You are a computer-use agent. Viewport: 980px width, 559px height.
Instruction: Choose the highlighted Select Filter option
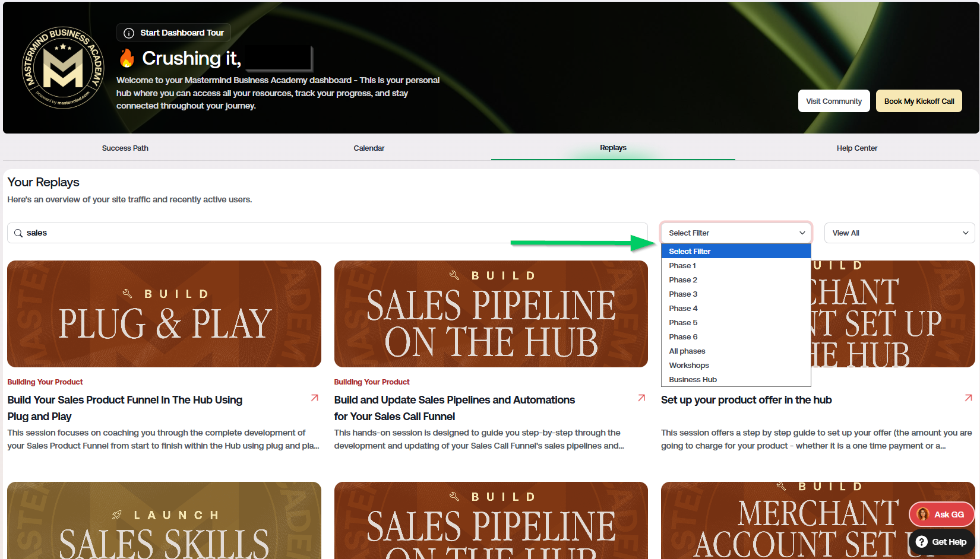[x=736, y=251]
